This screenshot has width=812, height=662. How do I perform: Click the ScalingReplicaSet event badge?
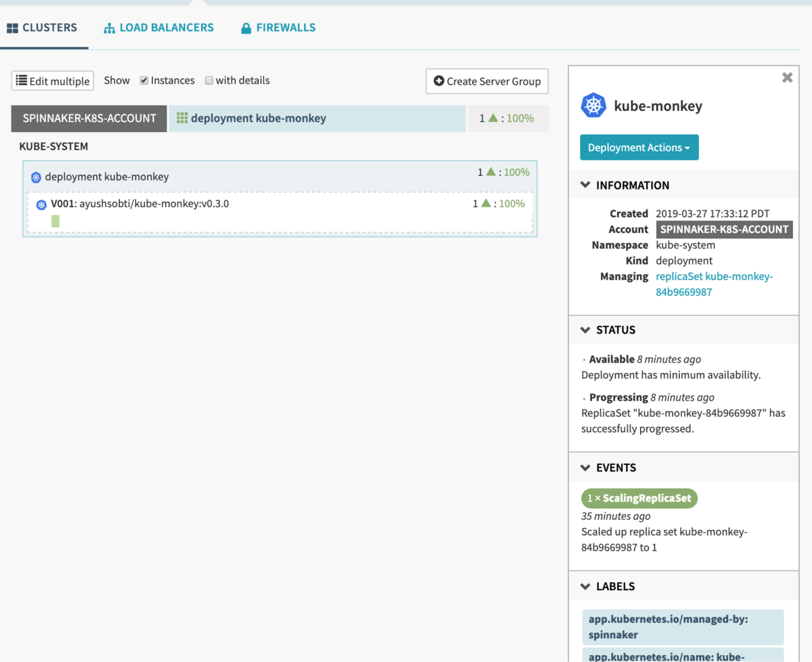639,498
